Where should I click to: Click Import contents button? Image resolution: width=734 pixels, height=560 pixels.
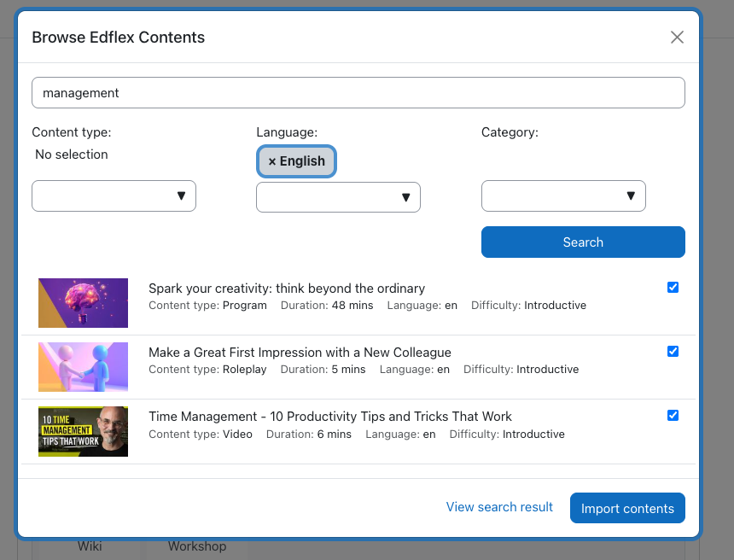(627, 508)
